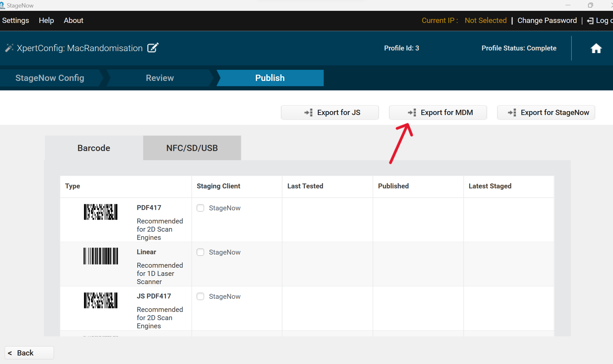Image resolution: width=613 pixels, height=364 pixels.
Task: Enable StageNow client for JS PDF417
Action: [x=200, y=296]
